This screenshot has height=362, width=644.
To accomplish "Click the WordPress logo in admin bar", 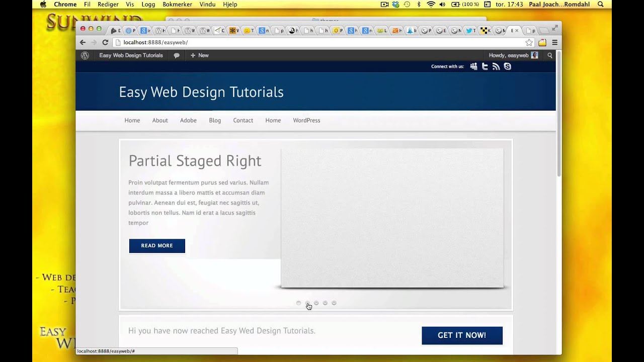I will (85, 55).
